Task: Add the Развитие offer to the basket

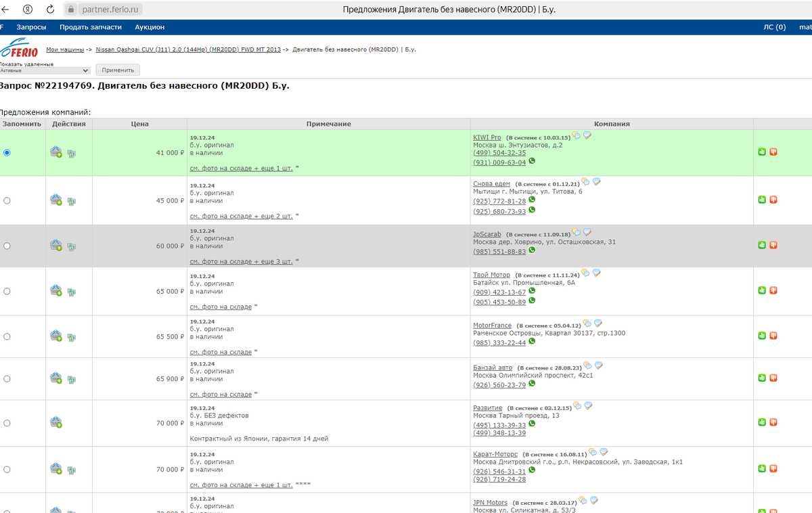Action: coord(56,423)
